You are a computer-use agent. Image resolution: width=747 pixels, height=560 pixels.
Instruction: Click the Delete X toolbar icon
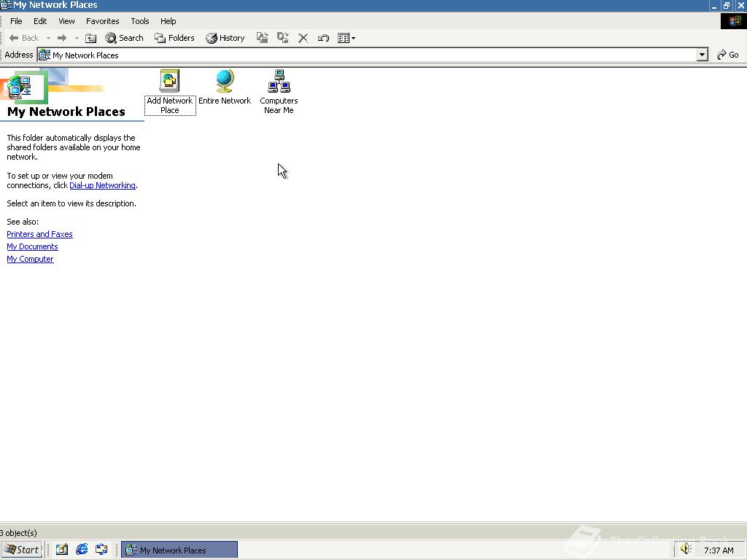pos(303,38)
